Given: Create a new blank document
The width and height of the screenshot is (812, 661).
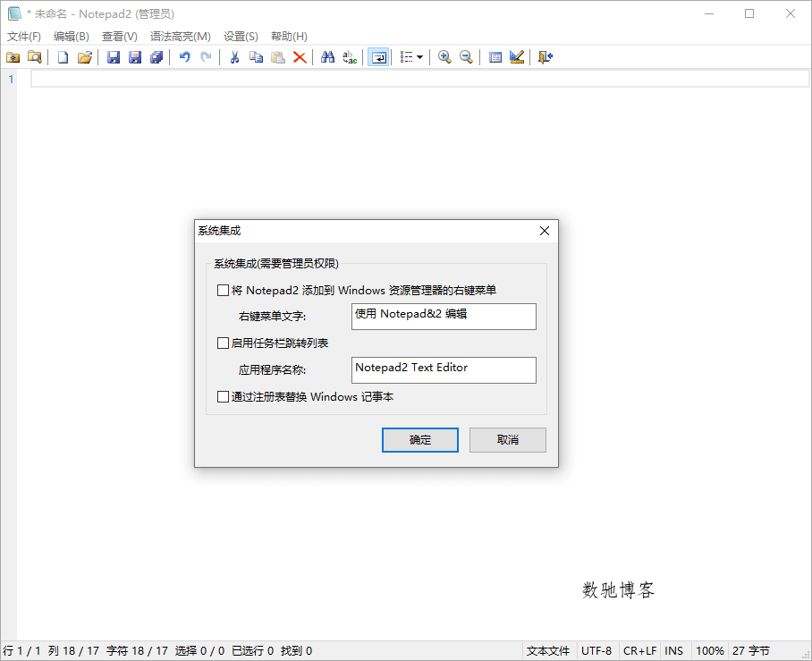Looking at the screenshot, I should click(63, 57).
